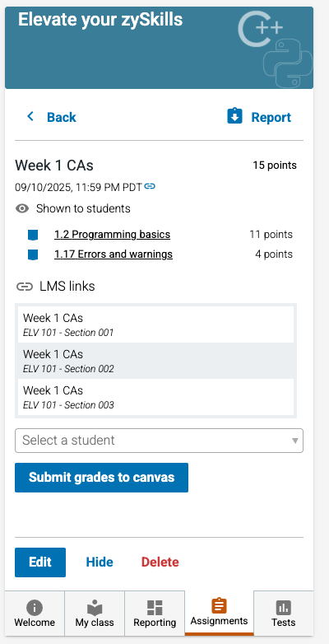Click Submit grades to canvas button
The height and width of the screenshot is (644, 329).
pyautogui.click(x=101, y=478)
